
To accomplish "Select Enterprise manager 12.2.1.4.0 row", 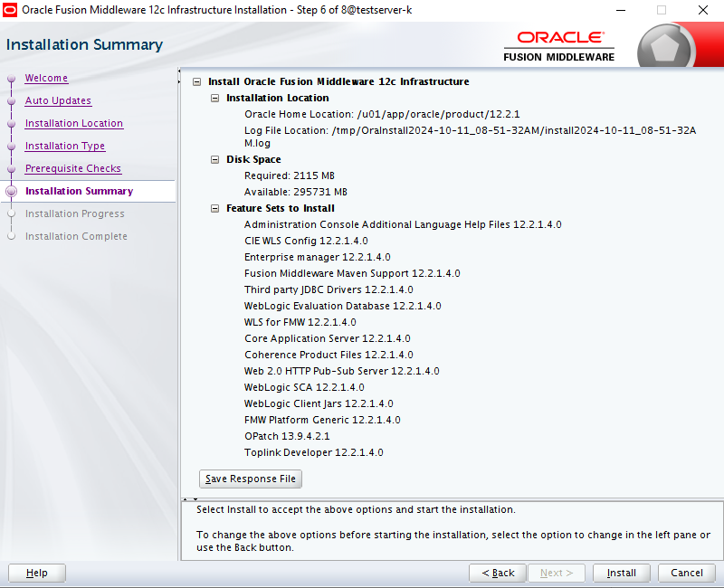I will (318, 257).
